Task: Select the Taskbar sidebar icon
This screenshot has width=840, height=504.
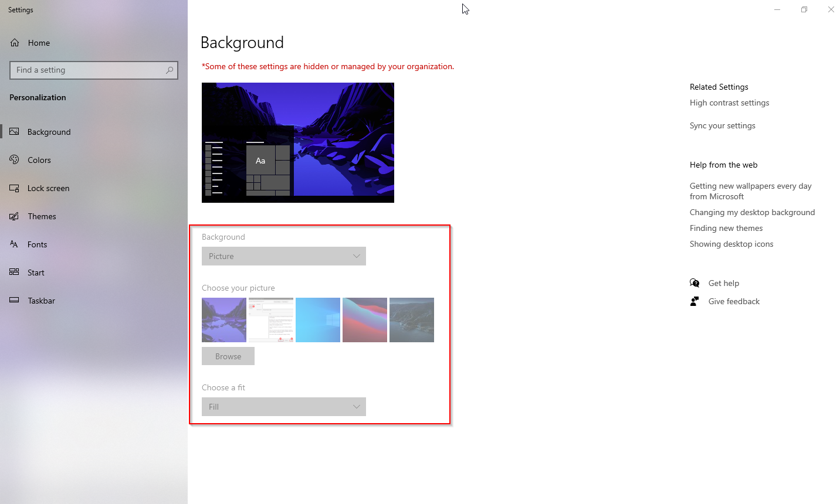Action: click(x=14, y=300)
